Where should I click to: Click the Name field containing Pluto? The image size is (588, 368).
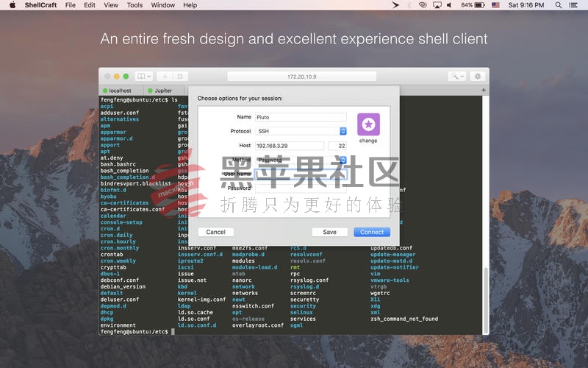tap(301, 117)
